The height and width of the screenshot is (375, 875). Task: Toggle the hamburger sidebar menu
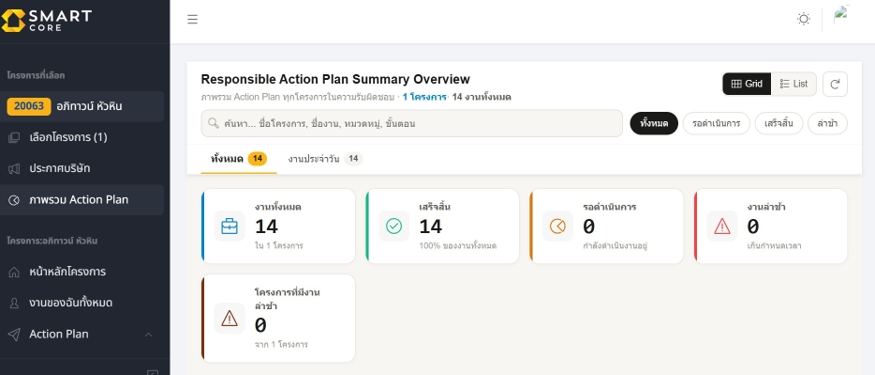[x=193, y=20]
